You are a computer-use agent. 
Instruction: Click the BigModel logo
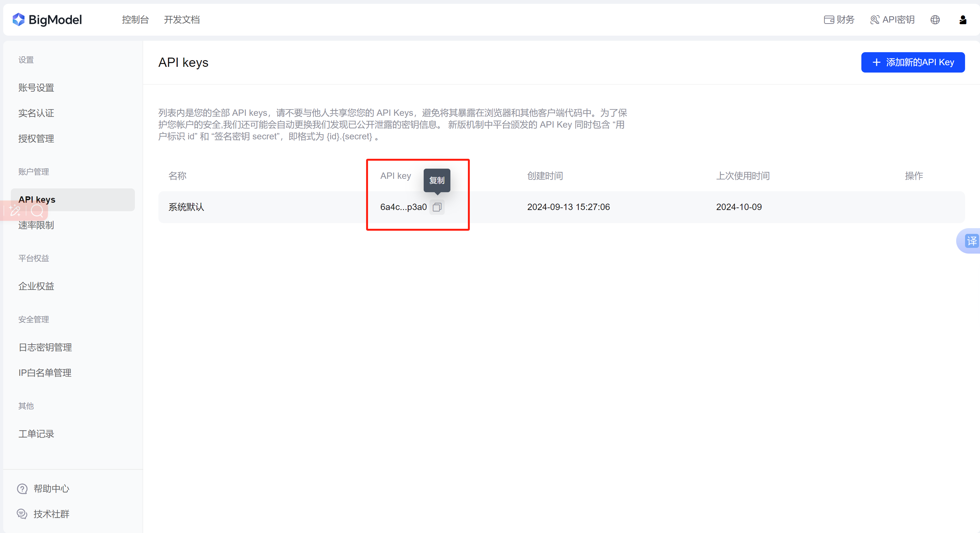click(47, 20)
